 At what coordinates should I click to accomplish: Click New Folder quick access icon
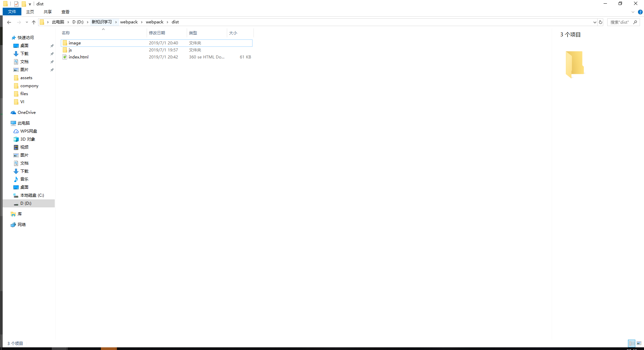(x=24, y=4)
